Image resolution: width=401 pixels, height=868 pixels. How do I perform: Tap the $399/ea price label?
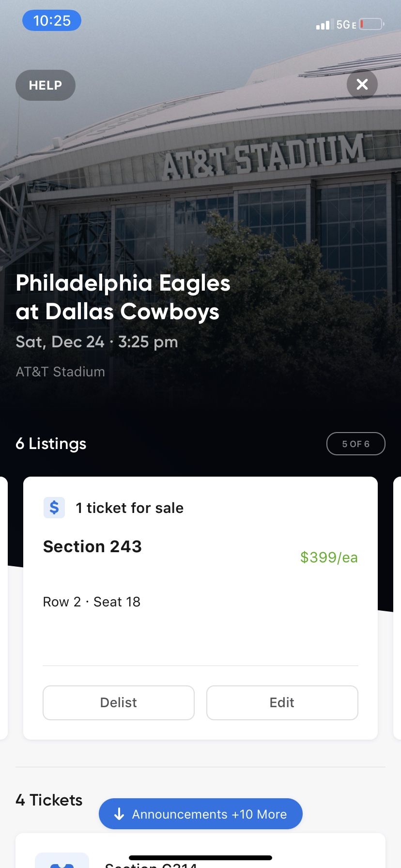tap(329, 558)
